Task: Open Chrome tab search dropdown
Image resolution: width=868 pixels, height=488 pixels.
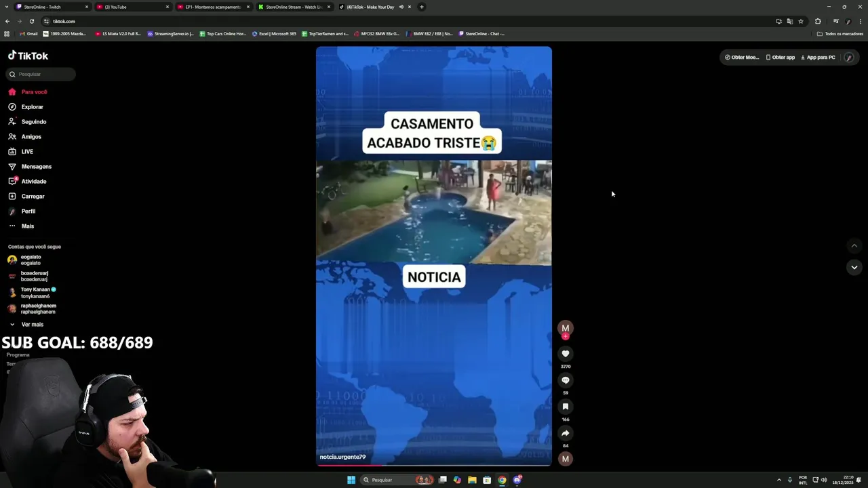Action: click(x=6, y=7)
